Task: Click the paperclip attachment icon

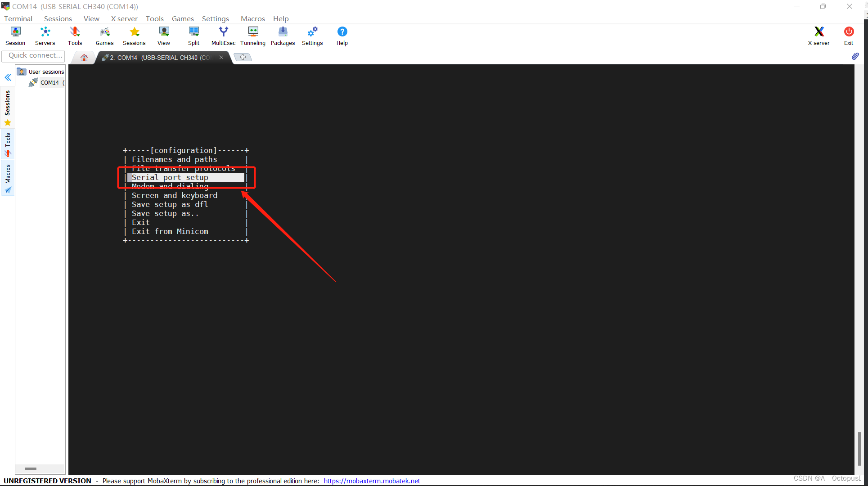Action: [x=855, y=56]
